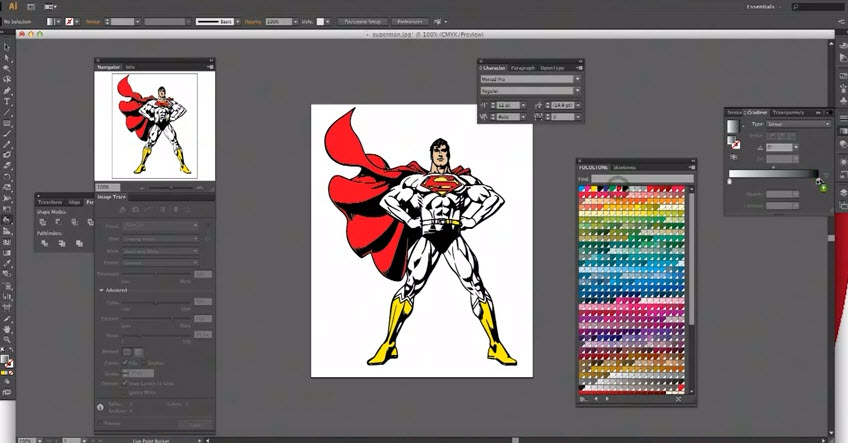The width and height of the screenshot is (848, 443).
Task: Click zoom in button in Navigator
Action: 200,187
